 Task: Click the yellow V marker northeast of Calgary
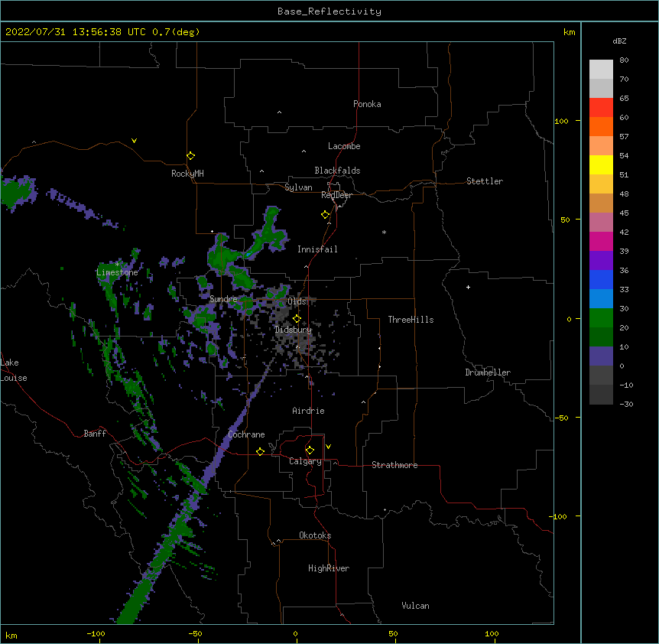pyautogui.click(x=328, y=447)
